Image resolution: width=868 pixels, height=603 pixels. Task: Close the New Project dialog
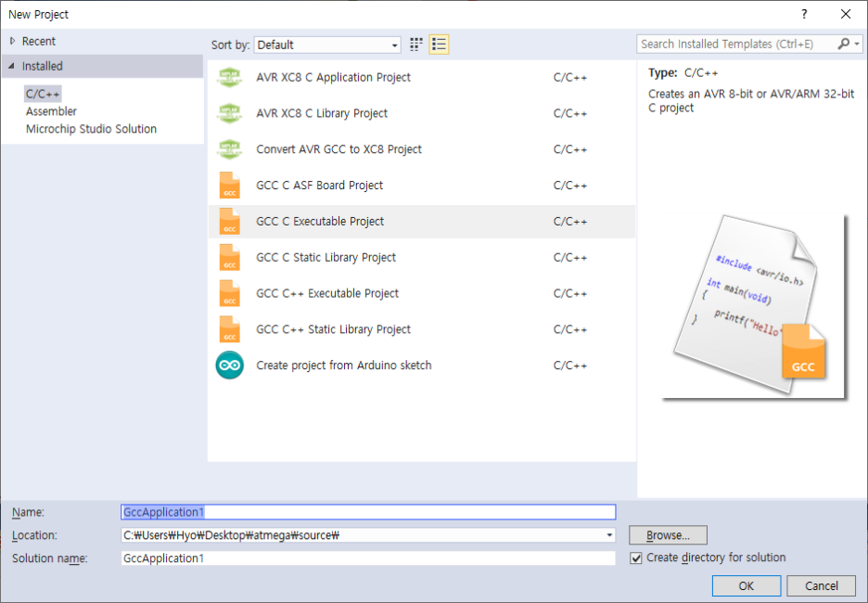846,15
